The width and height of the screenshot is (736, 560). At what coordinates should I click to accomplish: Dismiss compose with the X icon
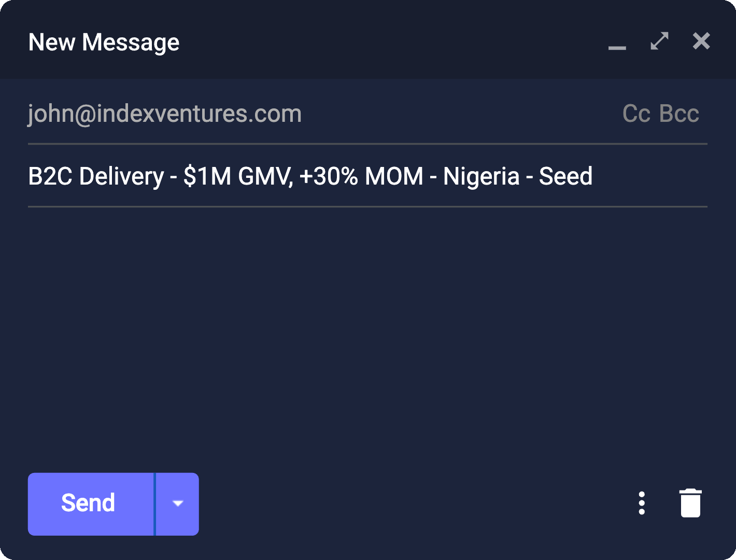(701, 41)
